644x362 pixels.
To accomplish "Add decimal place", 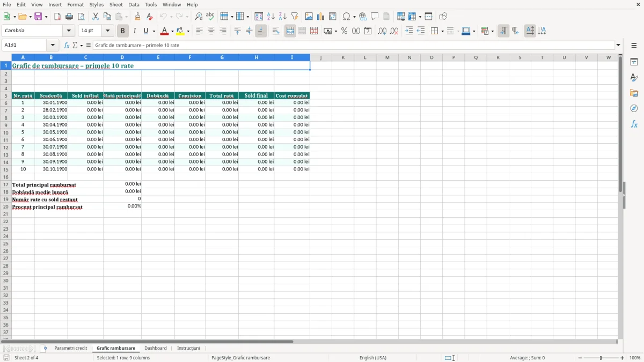I will 382,31.
